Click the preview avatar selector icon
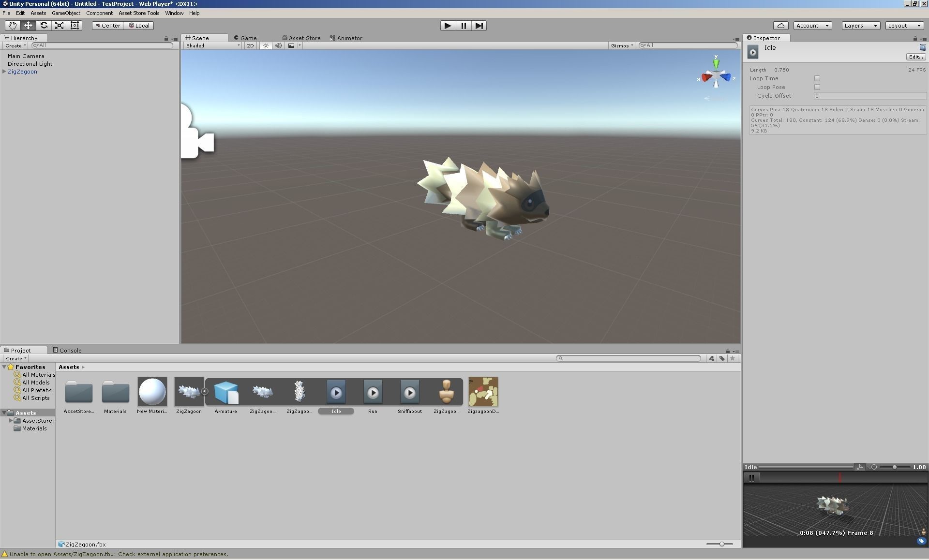This screenshot has width=929, height=560. click(923, 532)
